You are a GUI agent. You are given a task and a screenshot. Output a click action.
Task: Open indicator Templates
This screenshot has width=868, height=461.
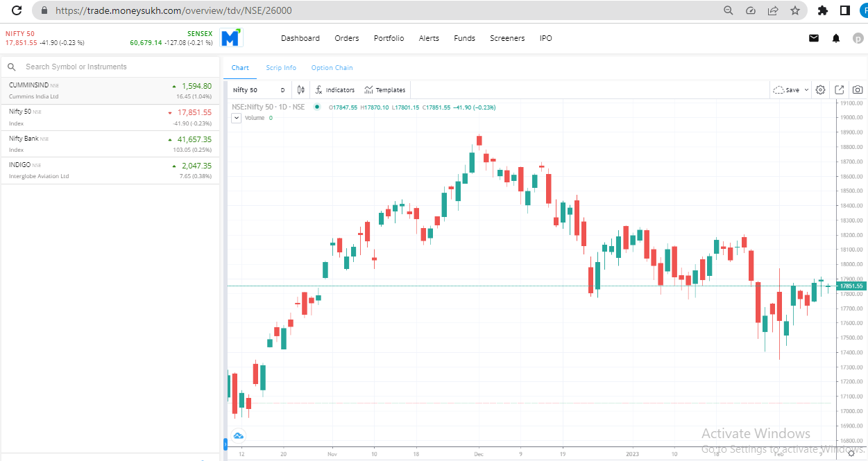(x=385, y=90)
